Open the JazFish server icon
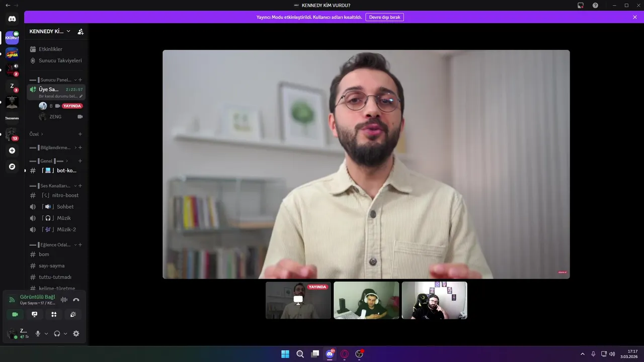The image size is (644, 362). pos(12,53)
